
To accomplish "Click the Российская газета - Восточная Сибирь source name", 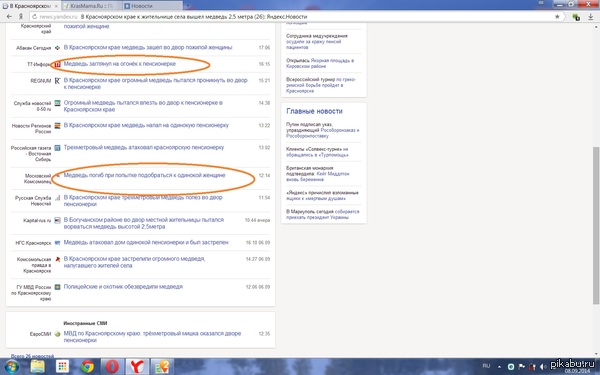I will pos(31,153).
